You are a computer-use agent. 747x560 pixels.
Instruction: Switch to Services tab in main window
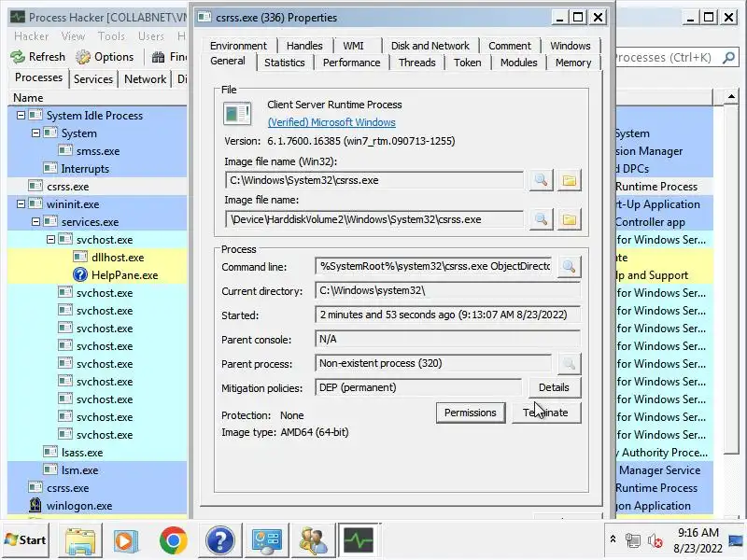pyautogui.click(x=93, y=79)
